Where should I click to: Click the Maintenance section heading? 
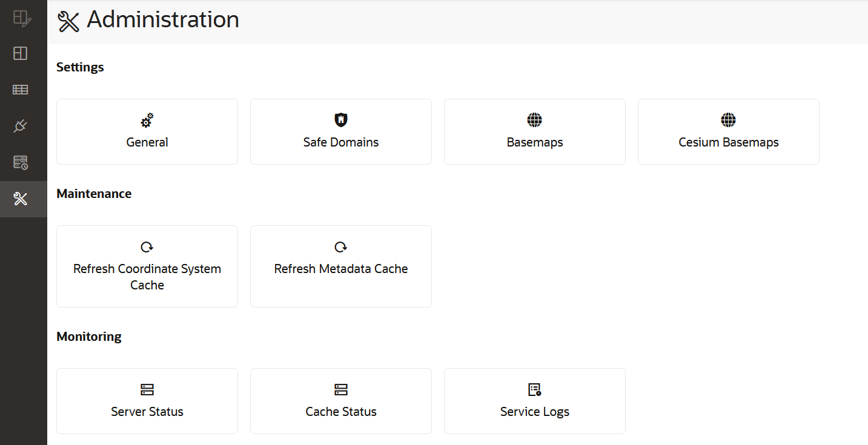94,194
